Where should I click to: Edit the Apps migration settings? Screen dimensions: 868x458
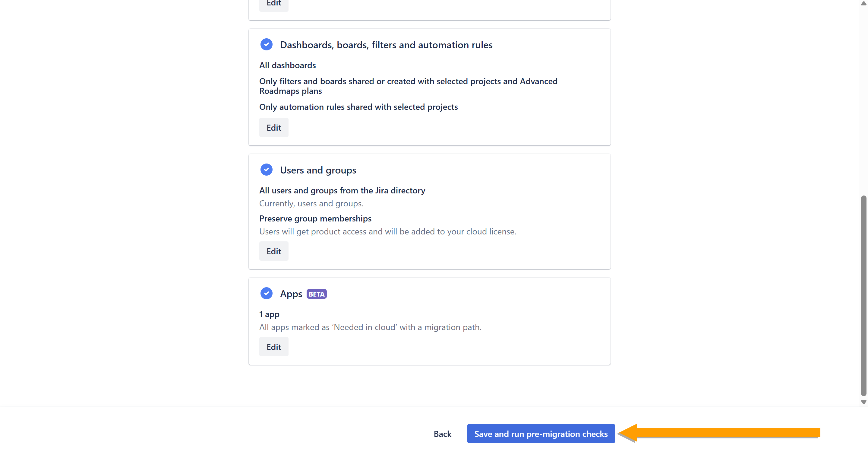274,347
